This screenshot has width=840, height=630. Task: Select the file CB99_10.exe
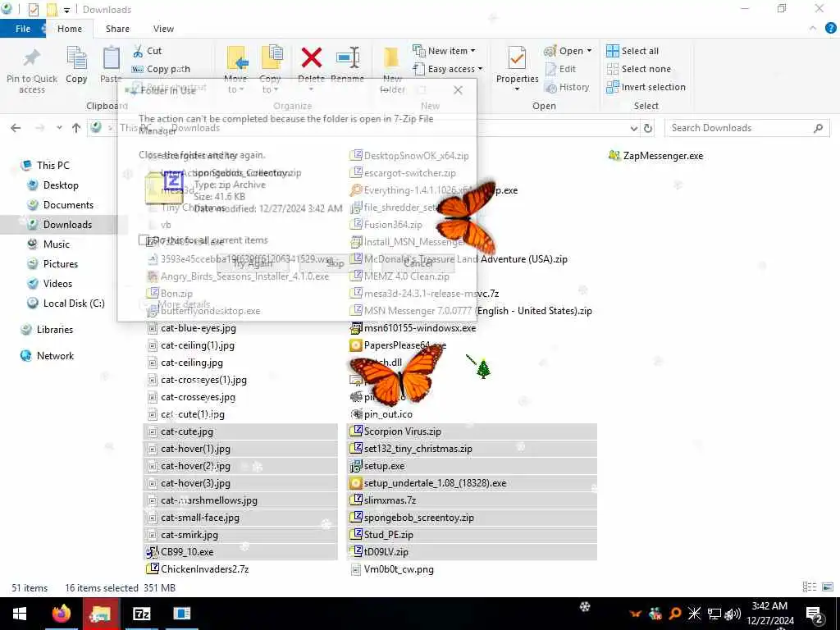coord(187,552)
